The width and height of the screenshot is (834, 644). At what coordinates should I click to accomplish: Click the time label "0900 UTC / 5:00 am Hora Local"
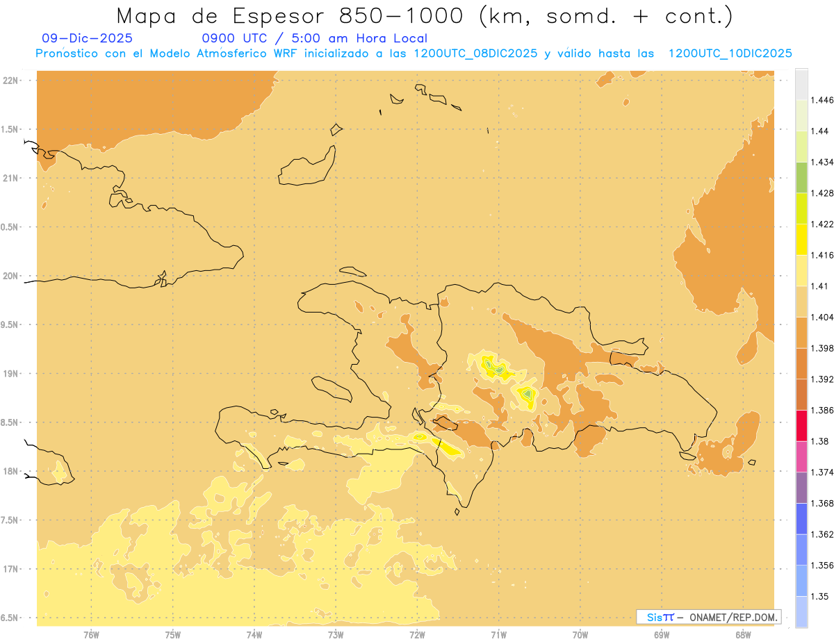pos(314,39)
